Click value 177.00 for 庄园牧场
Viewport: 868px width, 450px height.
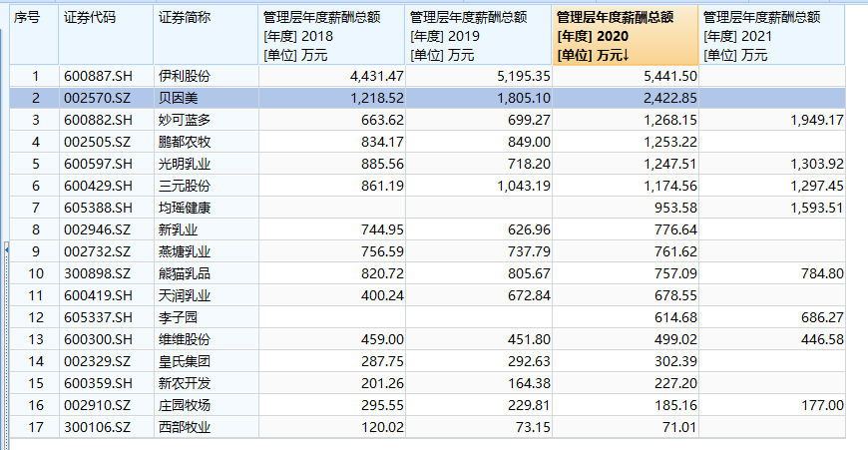823,405
